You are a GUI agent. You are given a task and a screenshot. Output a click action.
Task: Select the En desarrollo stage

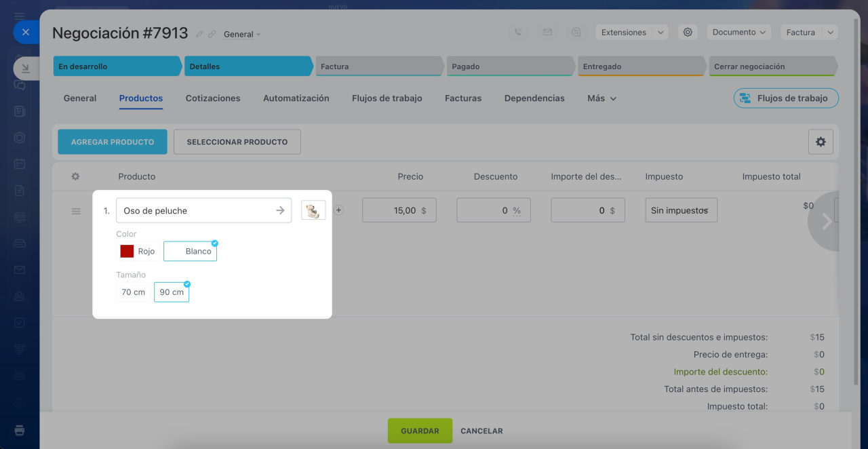pyautogui.click(x=117, y=66)
